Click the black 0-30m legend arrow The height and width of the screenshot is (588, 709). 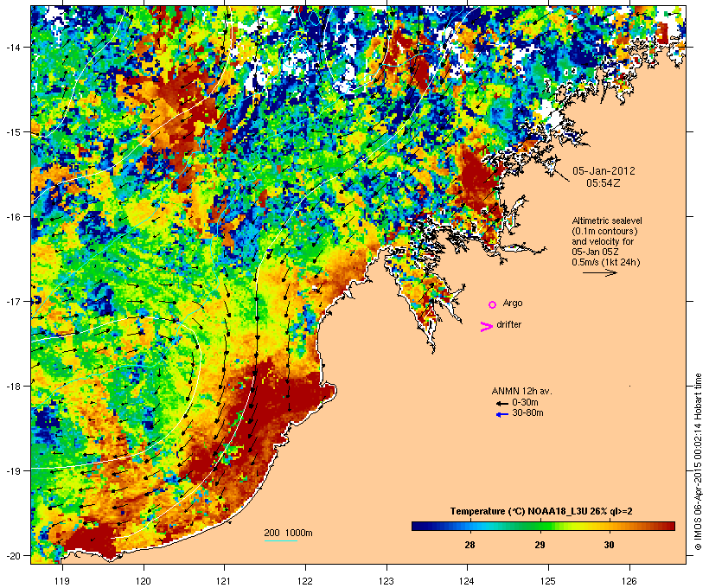(x=501, y=403)
